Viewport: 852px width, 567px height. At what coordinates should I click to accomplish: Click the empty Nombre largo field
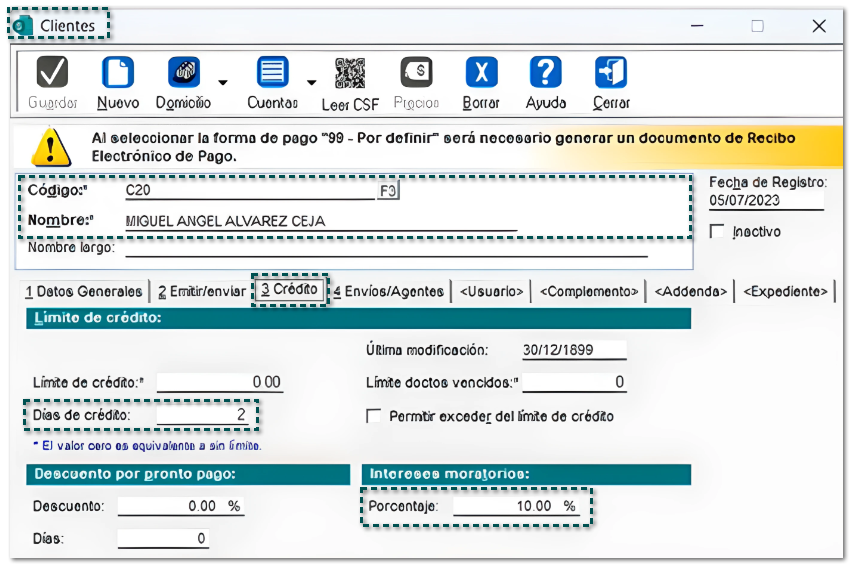click(386, 248)
